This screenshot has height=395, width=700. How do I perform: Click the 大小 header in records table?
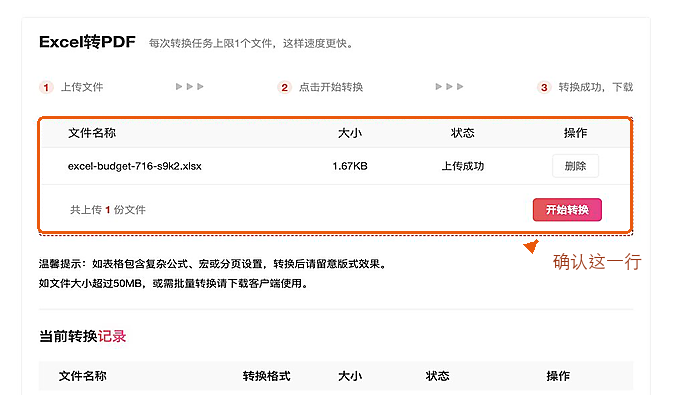coord(350,376)
